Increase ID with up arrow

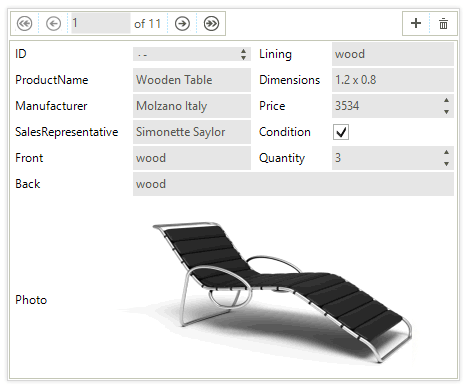[244, 51]
